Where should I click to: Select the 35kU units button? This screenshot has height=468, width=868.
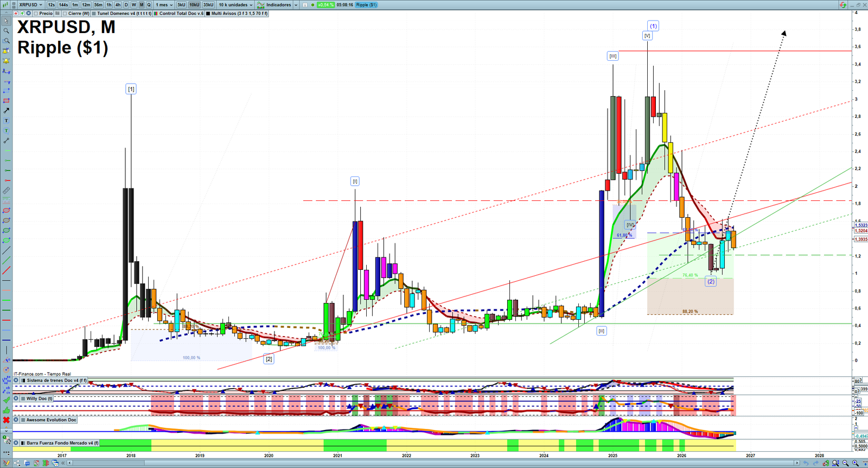pos(208,5)
